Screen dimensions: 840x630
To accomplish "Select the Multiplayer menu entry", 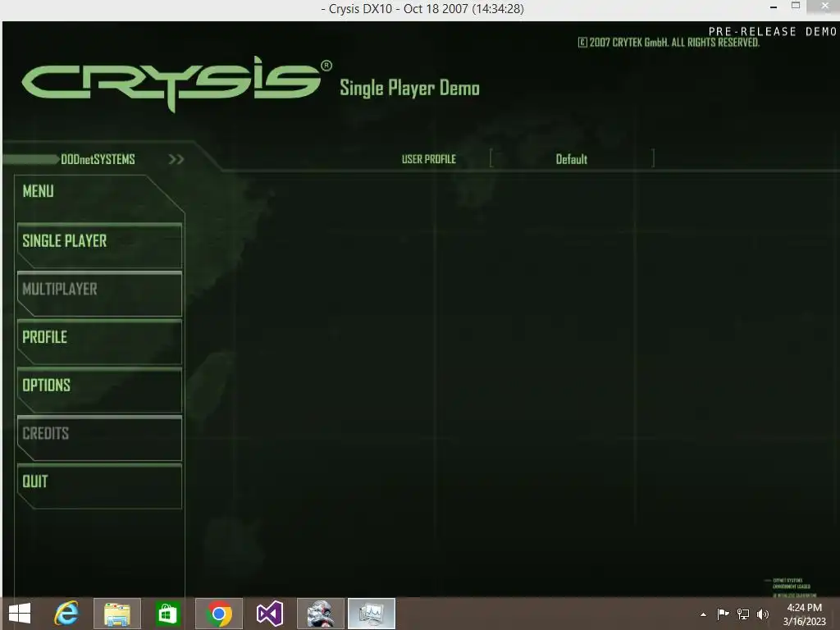I will (x=99, y=294).
